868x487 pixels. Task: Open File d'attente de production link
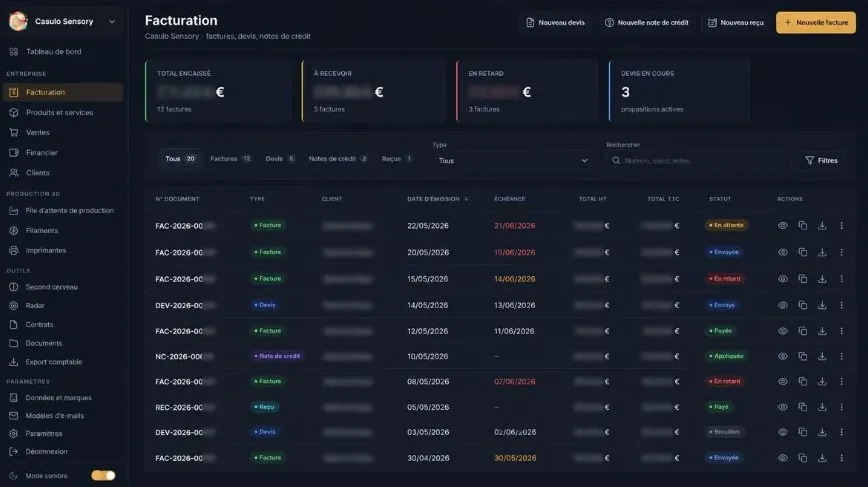70,210
